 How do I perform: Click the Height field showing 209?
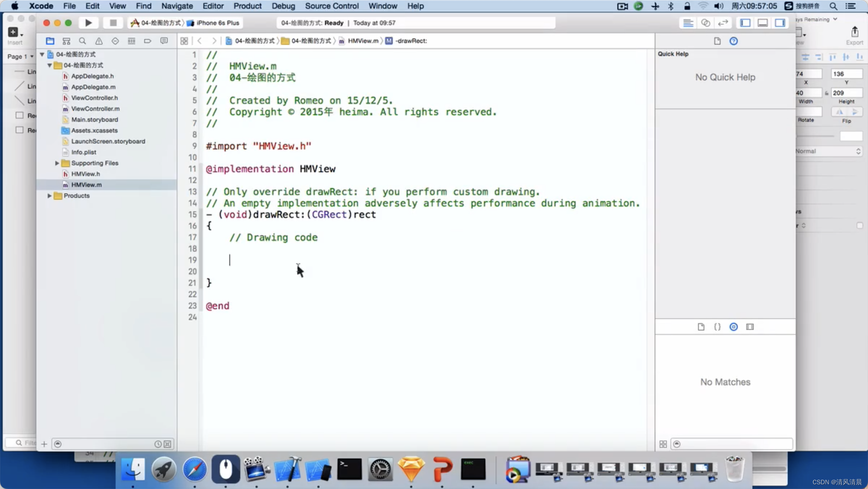pos(846,93)
